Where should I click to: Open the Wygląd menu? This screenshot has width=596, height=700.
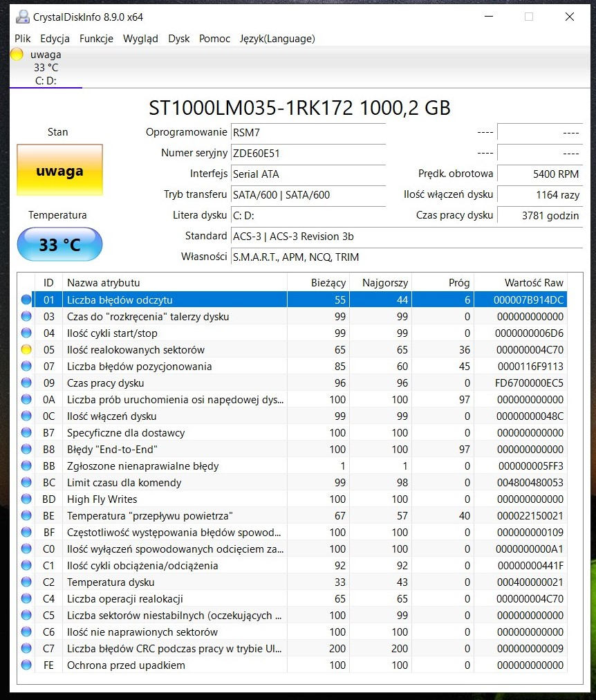(140, 39)
